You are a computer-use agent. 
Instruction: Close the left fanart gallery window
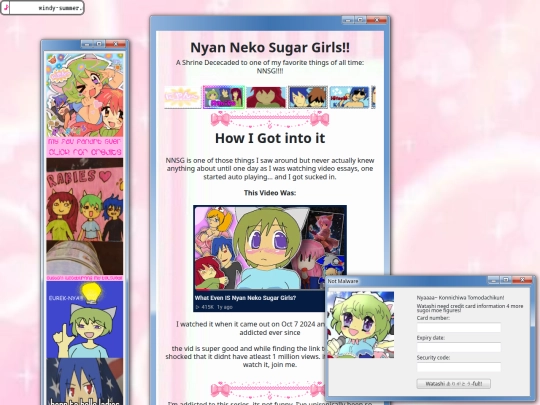[116, 44]
